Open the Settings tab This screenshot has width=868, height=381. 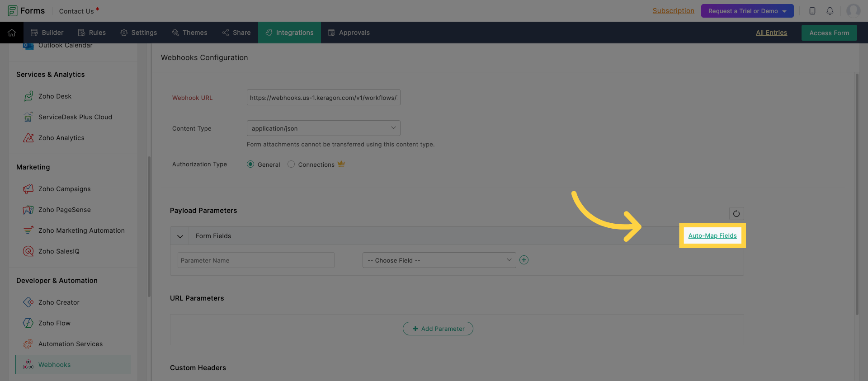coord(139,33)
